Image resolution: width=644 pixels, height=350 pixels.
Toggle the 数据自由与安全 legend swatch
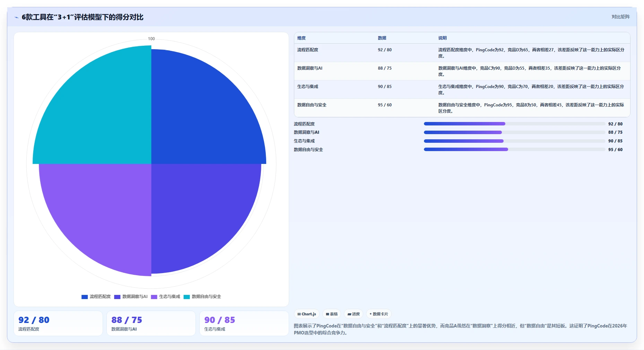coord(186,297)
